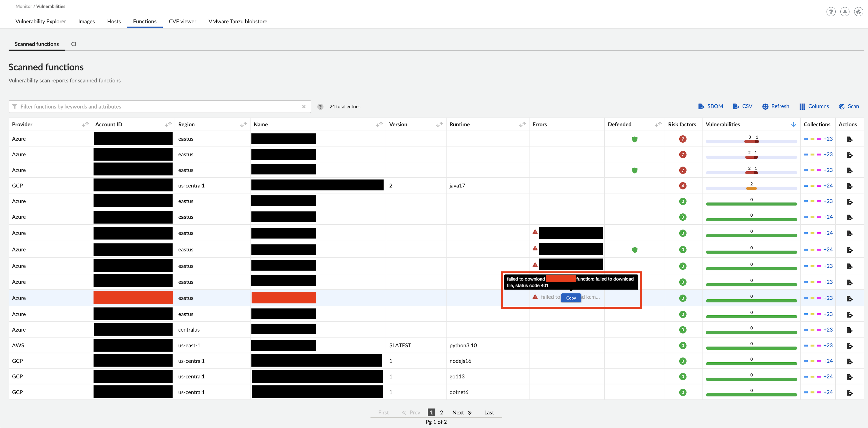Click the orange vulnerability severity bar in the GCP java17 row
Screen dimensions: 868x428
pyautogui.click(x=752, y=189)
